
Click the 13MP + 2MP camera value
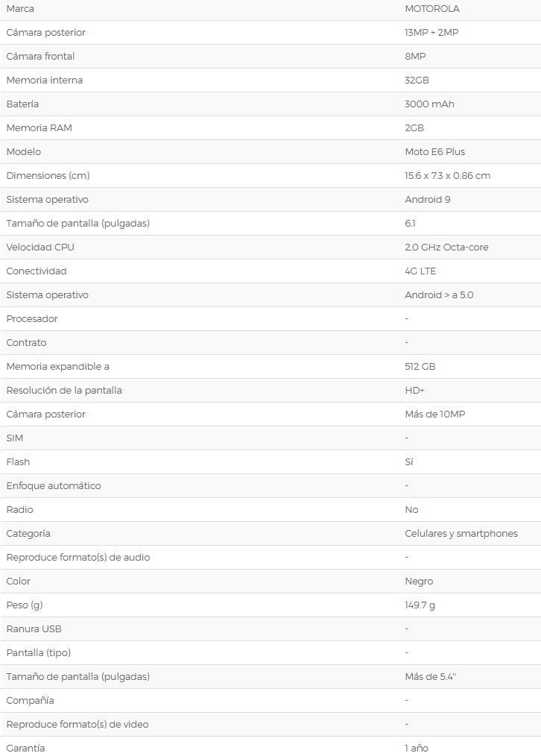tap(431, 33)
